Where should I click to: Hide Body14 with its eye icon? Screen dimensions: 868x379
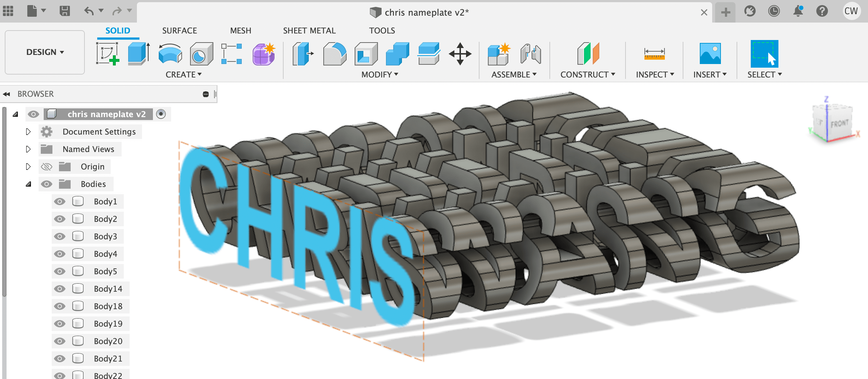60,289
